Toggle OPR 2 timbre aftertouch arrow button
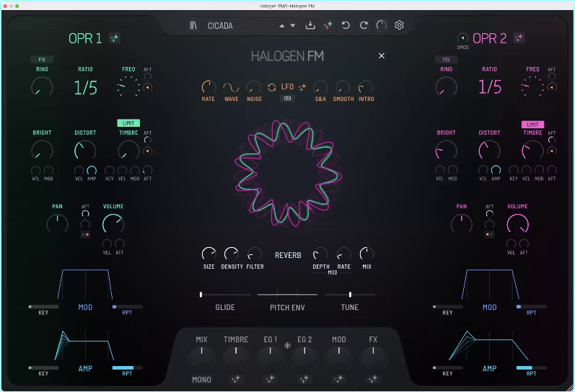This screenshot has width=575, height=392. pyautogui.click(x=552, y=151)
